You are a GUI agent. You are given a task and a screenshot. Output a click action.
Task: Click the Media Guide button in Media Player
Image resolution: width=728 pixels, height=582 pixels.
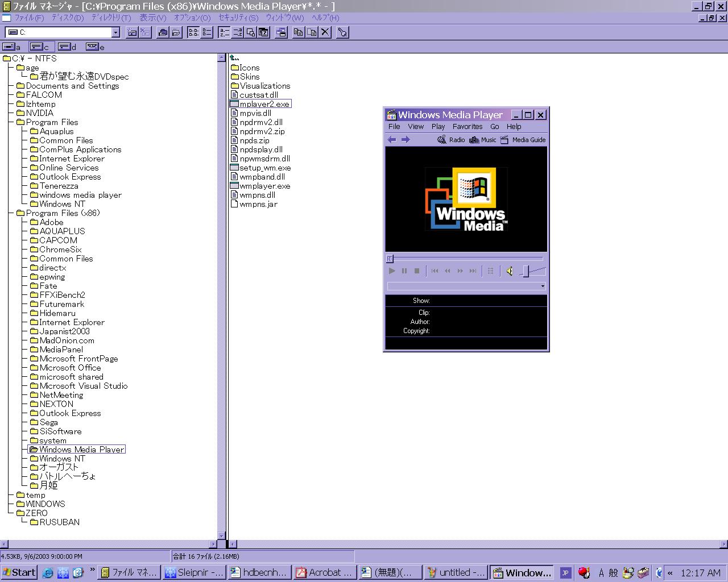pyautogui.click(x=523, y=140)
